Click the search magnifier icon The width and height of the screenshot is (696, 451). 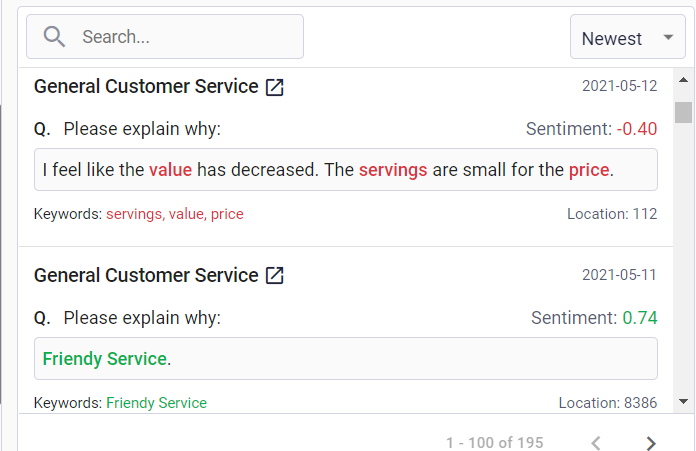click(55, 37)
